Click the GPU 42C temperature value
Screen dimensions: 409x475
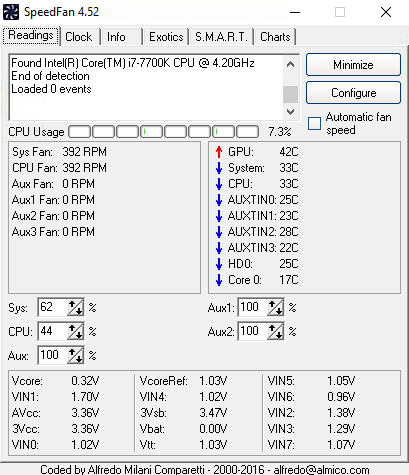[x=289, y=152]
